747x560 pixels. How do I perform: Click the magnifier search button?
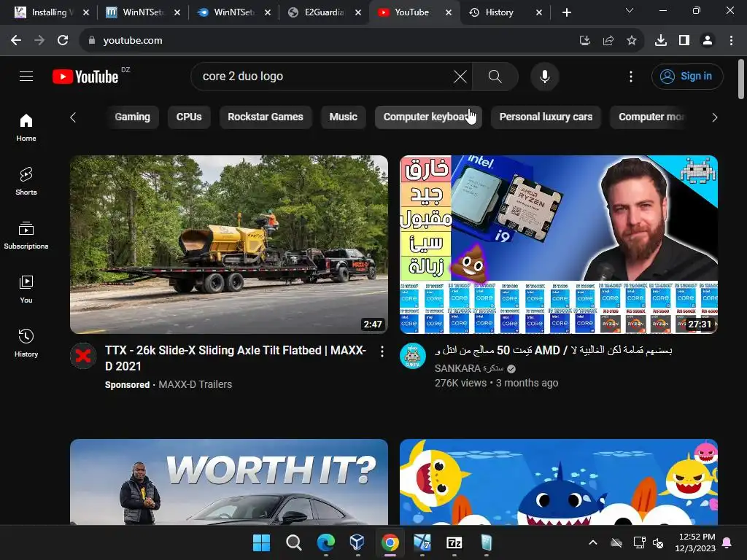pos(495,76)
